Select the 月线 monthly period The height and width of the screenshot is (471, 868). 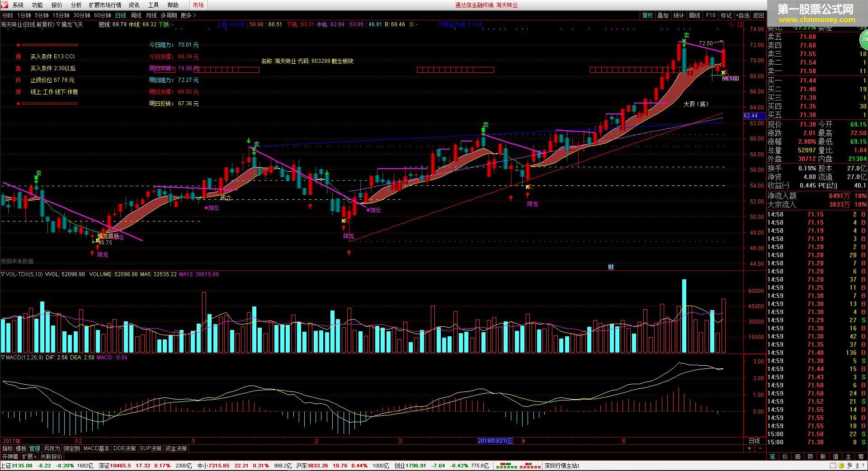[x=151, y=15]
